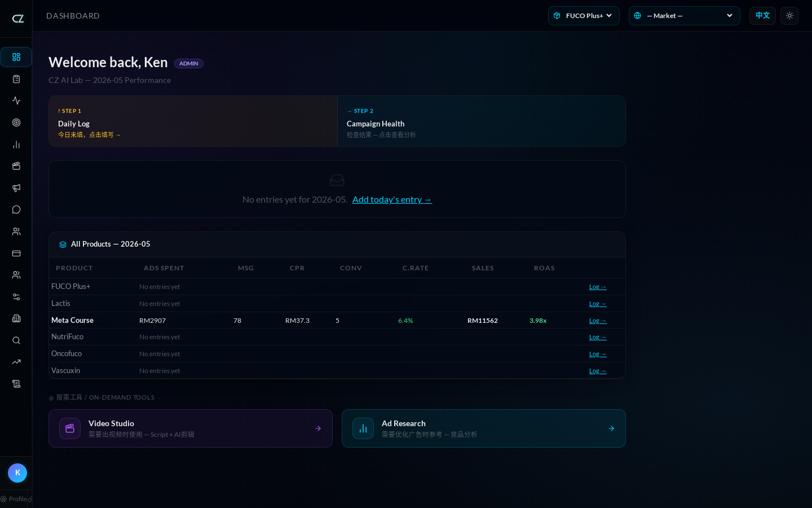
Task: Click the Video Studio arrow
Action: point(318,428)
